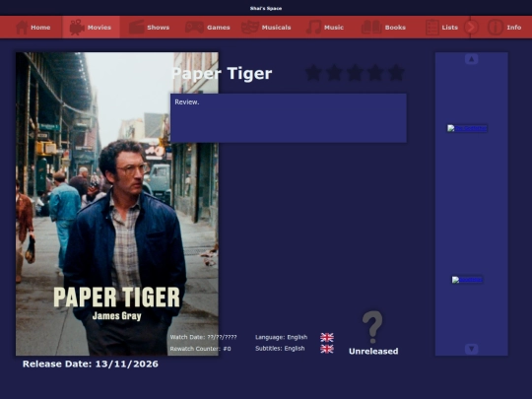Click the UK flag beside Language

coord(327,337)
